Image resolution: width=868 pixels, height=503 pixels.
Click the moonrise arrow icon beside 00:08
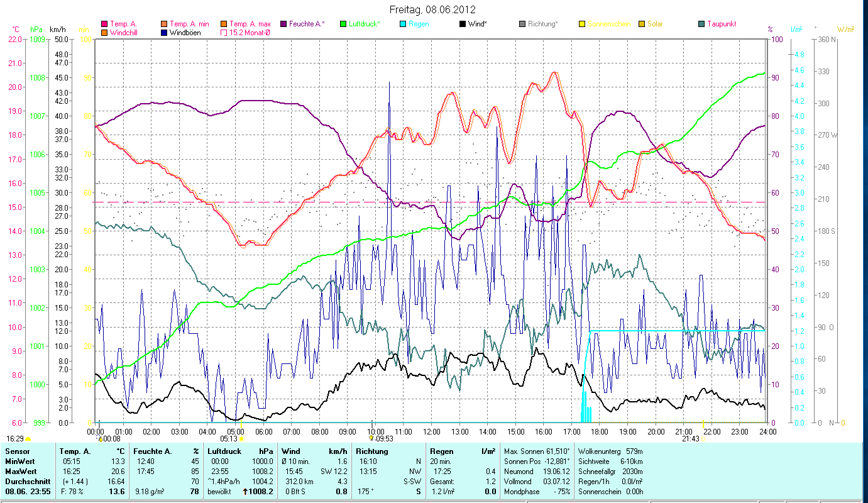101,439
